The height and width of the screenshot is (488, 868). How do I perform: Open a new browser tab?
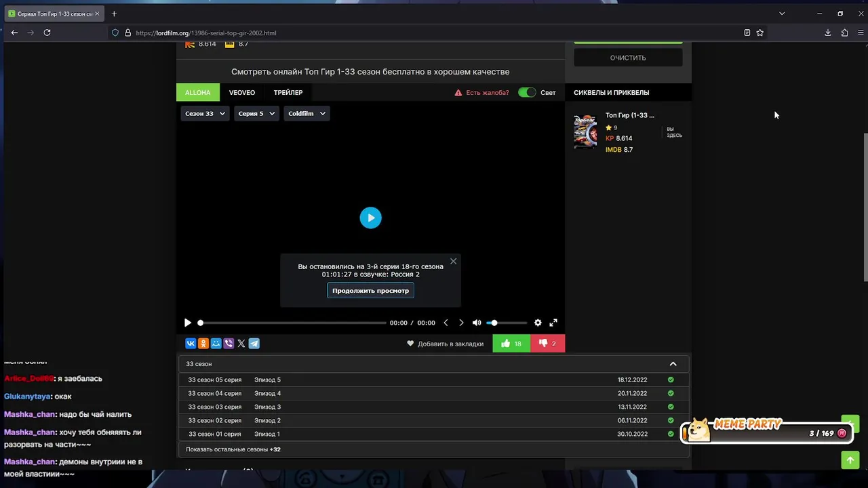coord(114,14)
